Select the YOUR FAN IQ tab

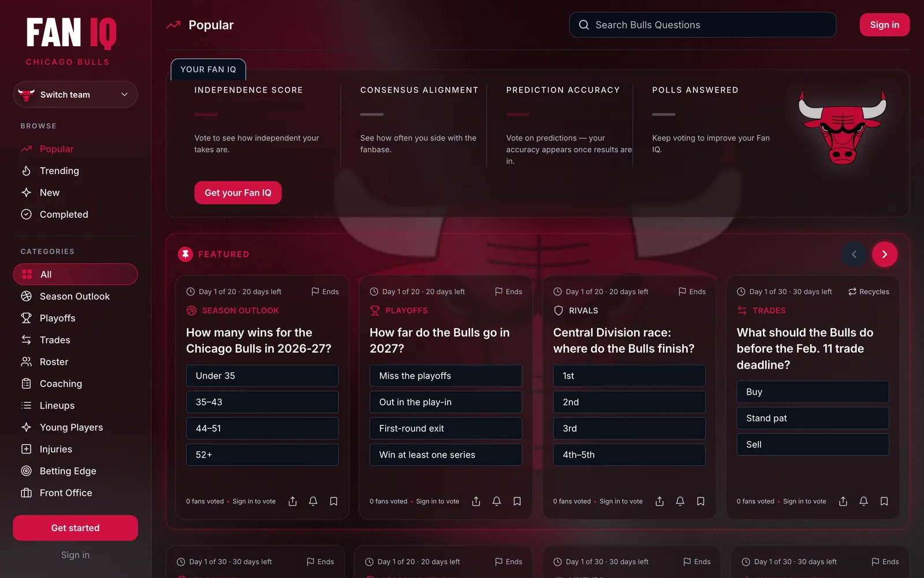tap(208, 69)
